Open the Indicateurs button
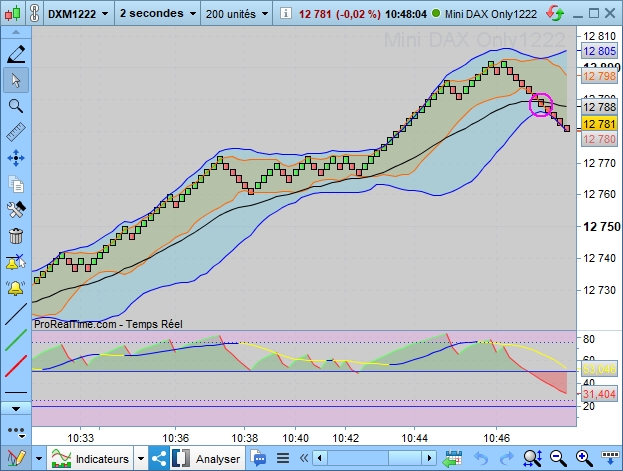 tap(91, 459)
